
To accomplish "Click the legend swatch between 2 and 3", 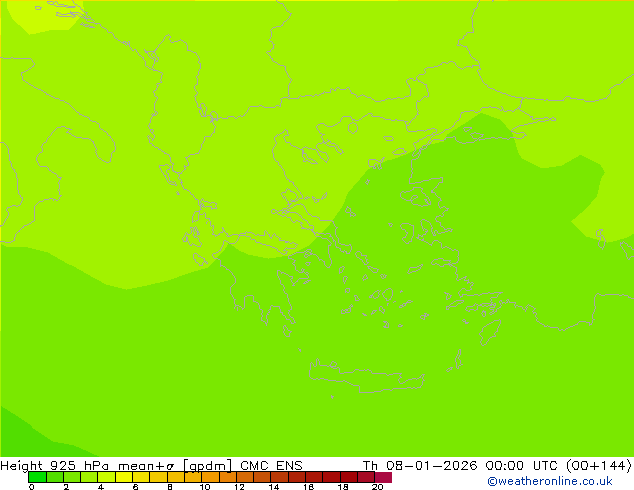I will click(x=72, y=477).
